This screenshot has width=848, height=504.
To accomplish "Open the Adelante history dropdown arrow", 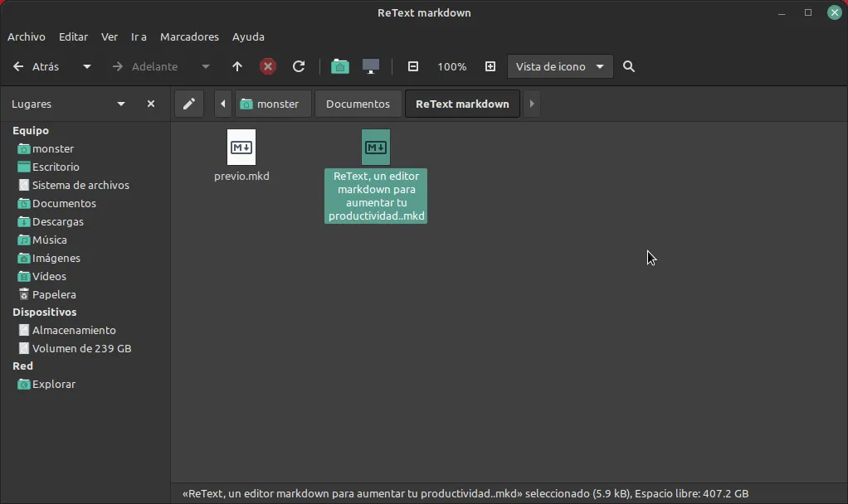I will (206, 66).
